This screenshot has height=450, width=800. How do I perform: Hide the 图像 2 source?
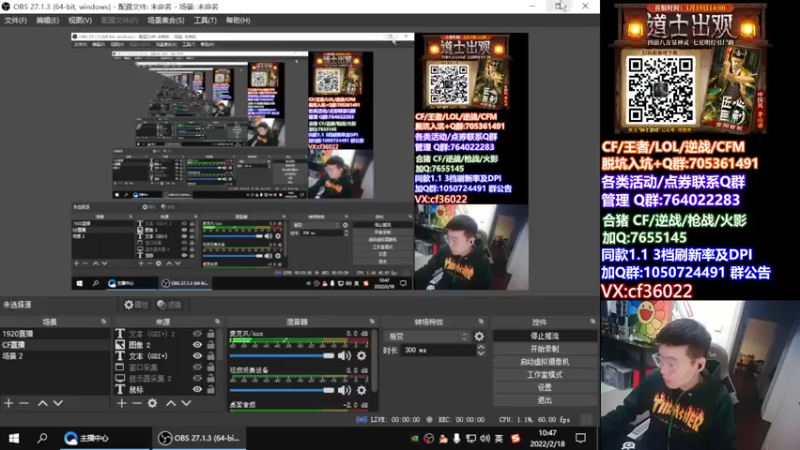click(197, 345)
